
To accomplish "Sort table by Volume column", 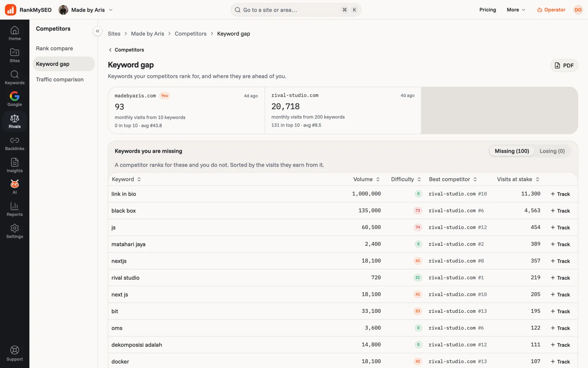I will pyautogui.click(x=366, y=179).
